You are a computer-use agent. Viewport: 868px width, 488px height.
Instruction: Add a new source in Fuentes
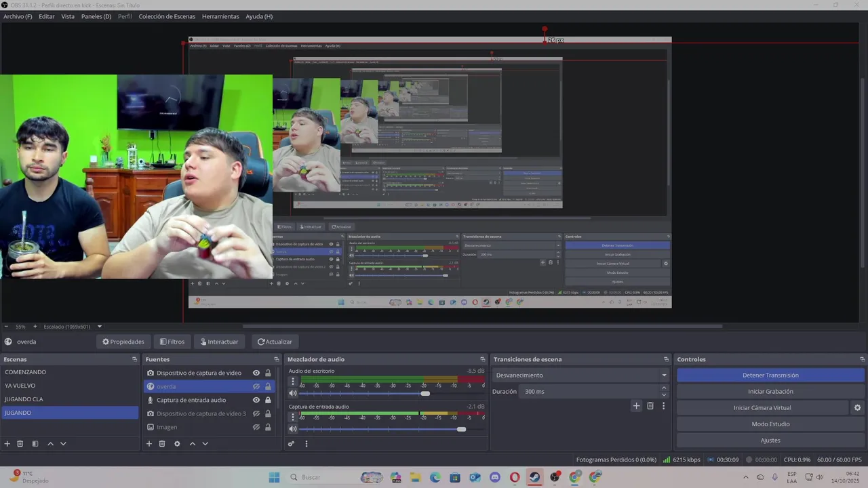149,444
